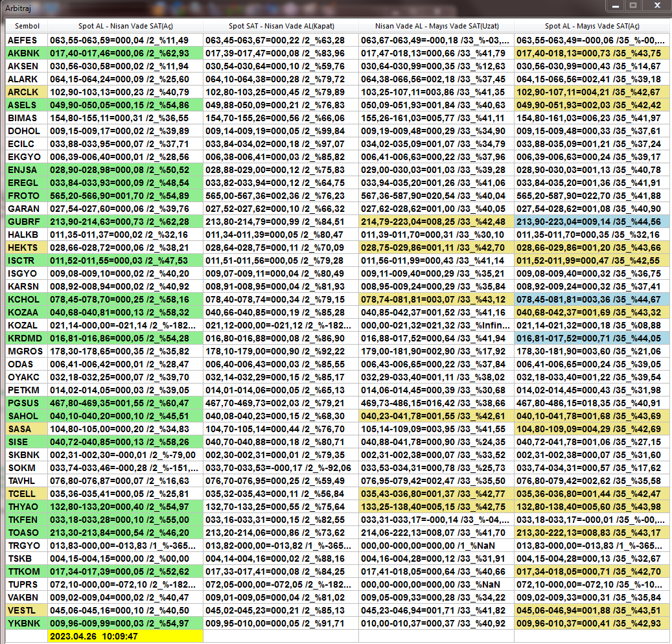Click ISCTR cell '011,52-011,99=000,47 /35_%42,55'
Image resolution: width=672 pixels, height=644 pixels.
tap(592, 260)
